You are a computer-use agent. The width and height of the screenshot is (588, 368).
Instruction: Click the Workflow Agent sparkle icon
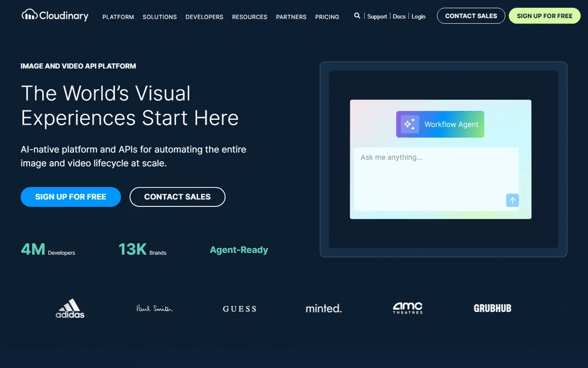point(409,124)
